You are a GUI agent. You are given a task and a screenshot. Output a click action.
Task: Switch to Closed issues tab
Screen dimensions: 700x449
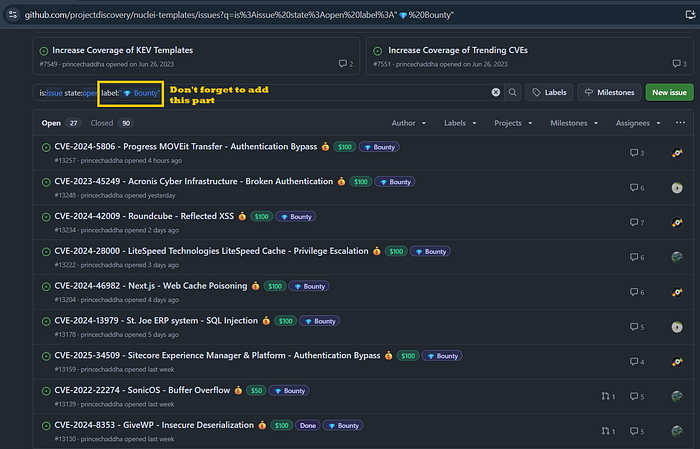tap(112, 123)
